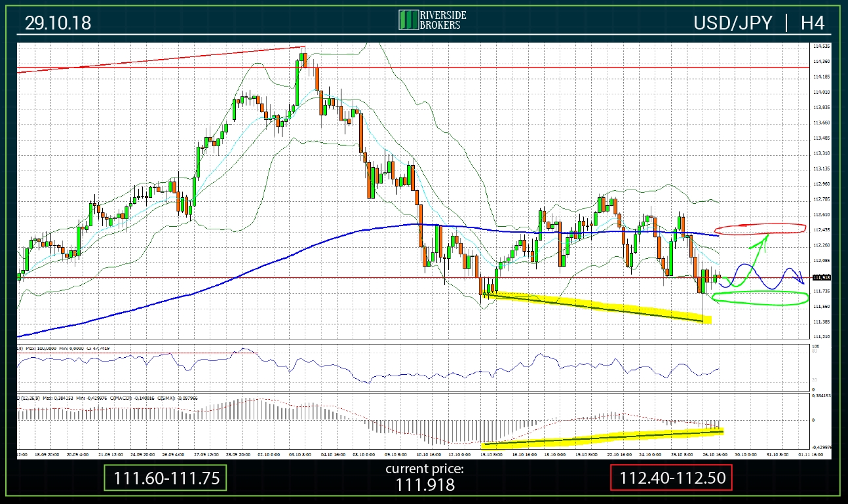Click the 114.360 price axis label
This screenshot has height=504, width=848.
821,62
